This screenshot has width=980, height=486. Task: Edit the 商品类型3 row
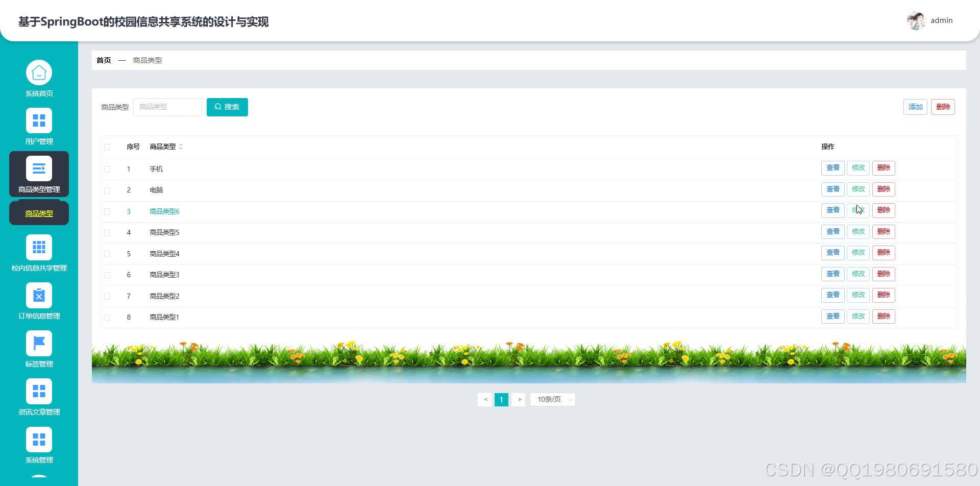tap(858, 274)
